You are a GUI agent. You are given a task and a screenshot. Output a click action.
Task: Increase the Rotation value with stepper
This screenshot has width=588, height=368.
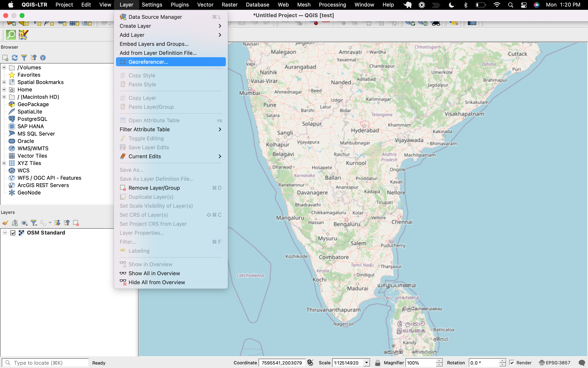coord(502,361)
